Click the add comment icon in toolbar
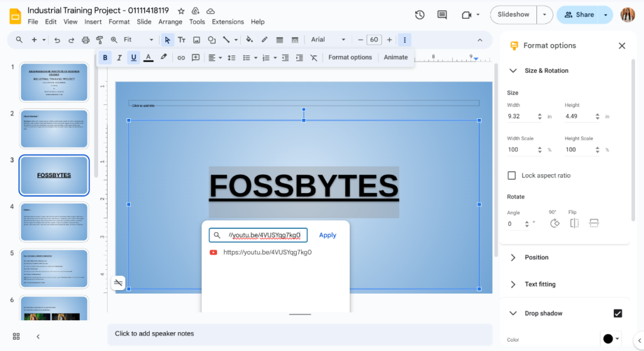 [196, 57]
